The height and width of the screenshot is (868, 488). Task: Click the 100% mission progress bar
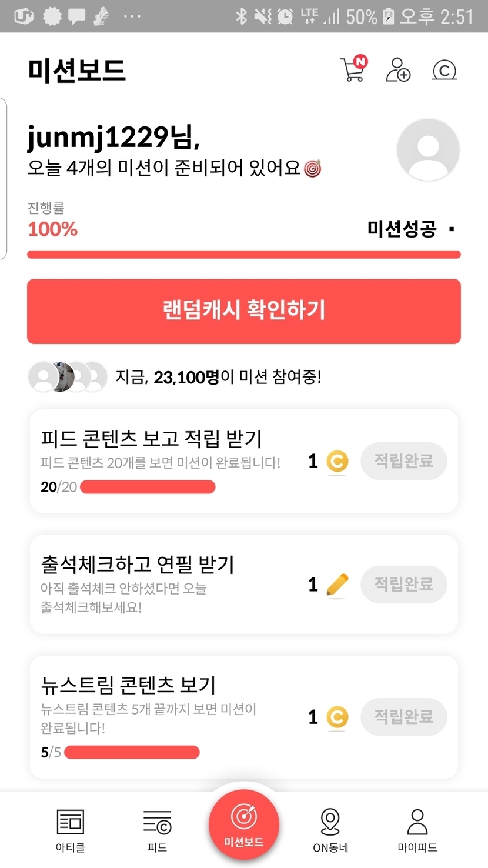coord(243,255)
